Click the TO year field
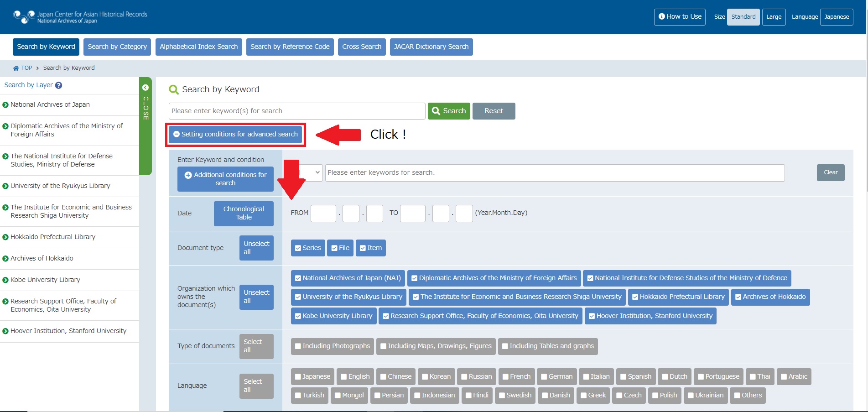The image size is (868, 412). [x=413, y=214]
